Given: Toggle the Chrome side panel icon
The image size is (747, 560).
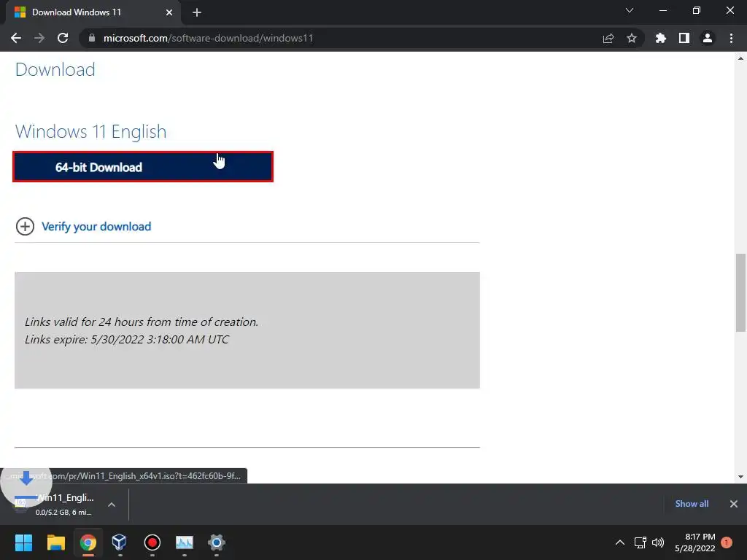Looking at the screenshot, I should (x=684, y=38).
